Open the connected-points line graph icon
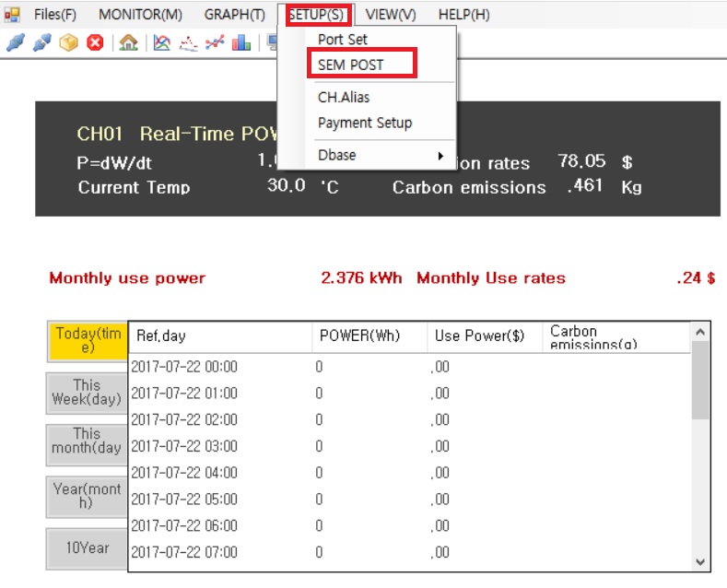 (215, 42)
